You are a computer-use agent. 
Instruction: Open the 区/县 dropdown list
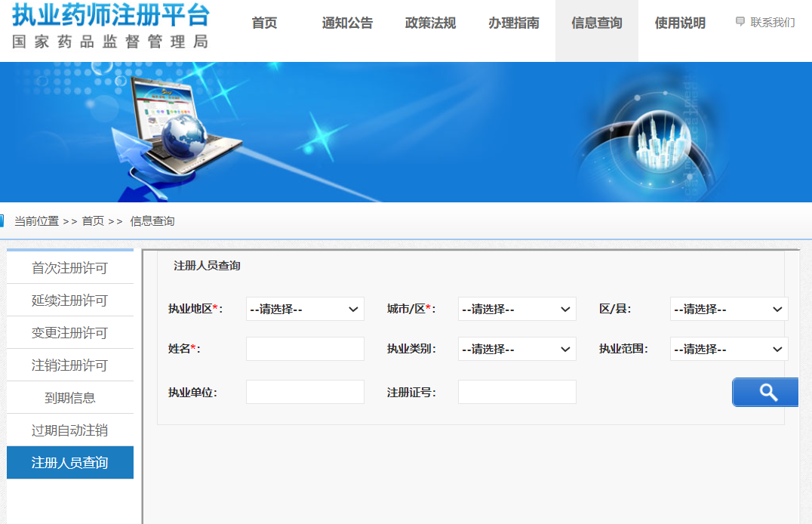pos(729,309)
